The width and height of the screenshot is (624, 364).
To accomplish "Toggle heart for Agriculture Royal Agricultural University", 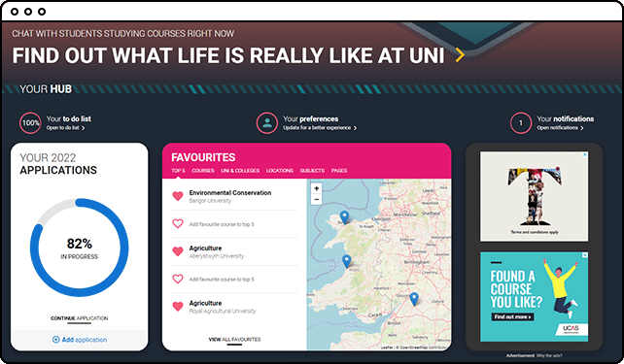I will (x=178, y=307).
